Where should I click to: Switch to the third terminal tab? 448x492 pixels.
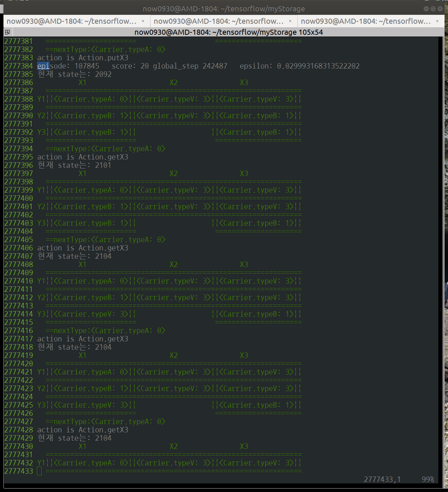click(365, 21)
